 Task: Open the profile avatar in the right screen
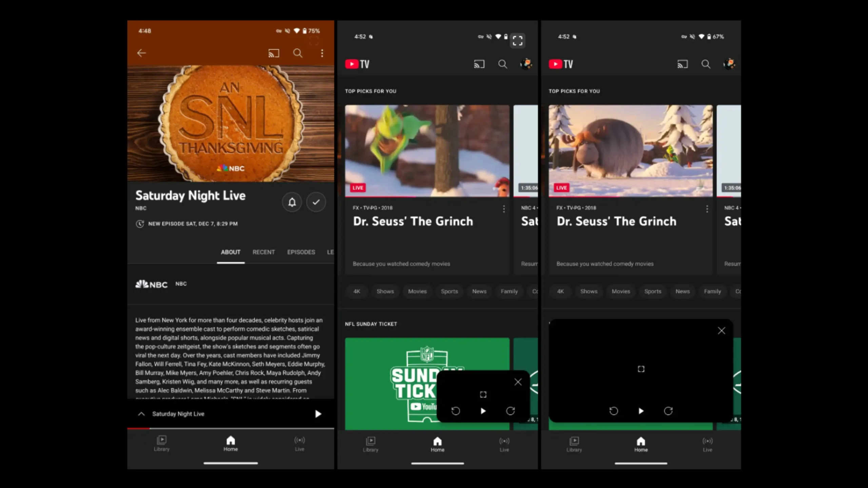pos(729,64)
